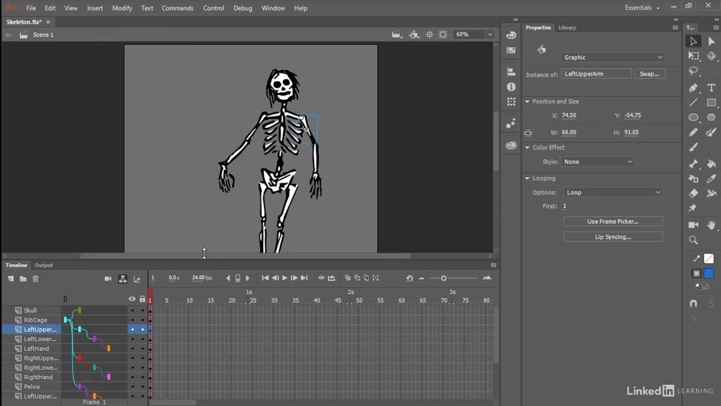Image resolution: width=721 pixels, height=406 pixels.
Task: Switch to the Library tab
Action: tap(567, 28)
